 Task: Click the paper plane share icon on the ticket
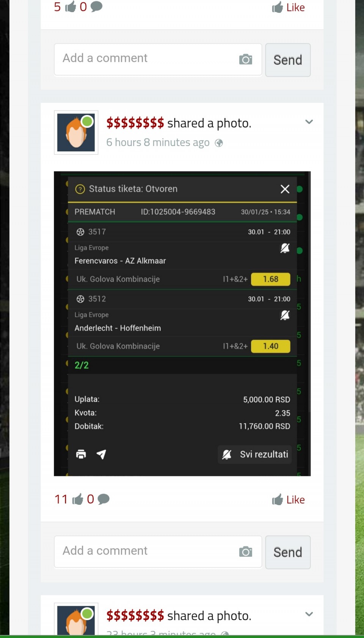tap(101, 454)
